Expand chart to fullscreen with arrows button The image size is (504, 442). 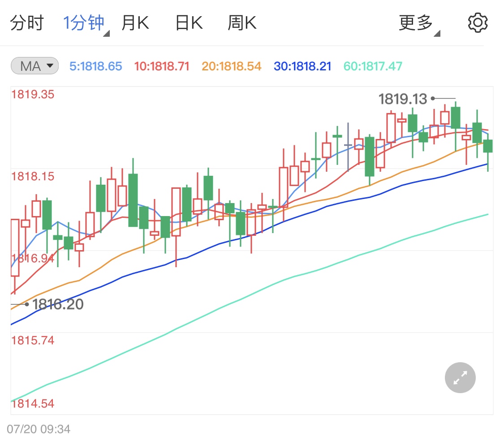(460, 377)
